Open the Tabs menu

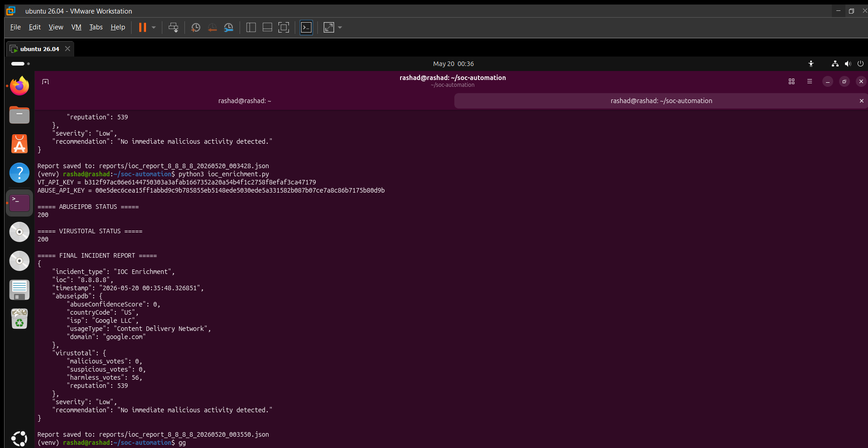tap(96, 27)
